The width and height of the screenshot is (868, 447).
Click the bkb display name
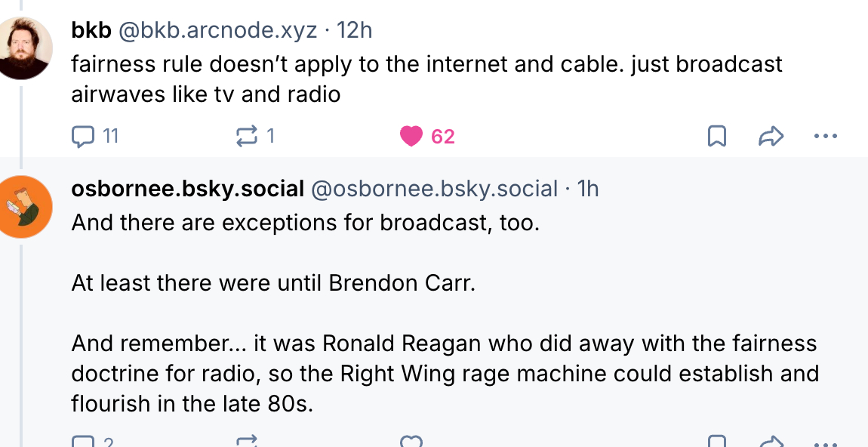91,30
